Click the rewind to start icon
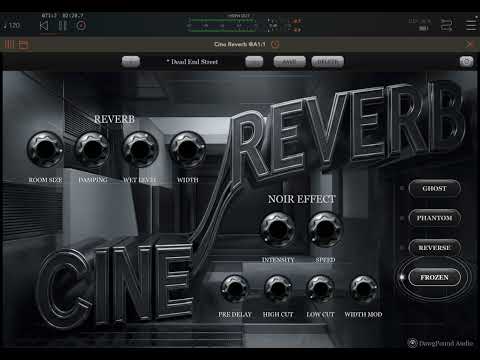The image size is (480, 360). [44, 26]
